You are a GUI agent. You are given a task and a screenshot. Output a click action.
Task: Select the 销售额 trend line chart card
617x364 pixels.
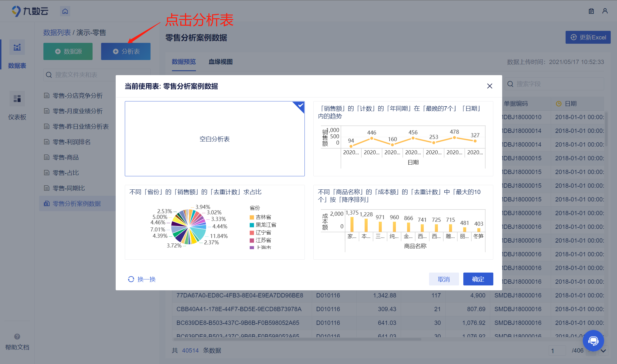[x=403, y=139]
